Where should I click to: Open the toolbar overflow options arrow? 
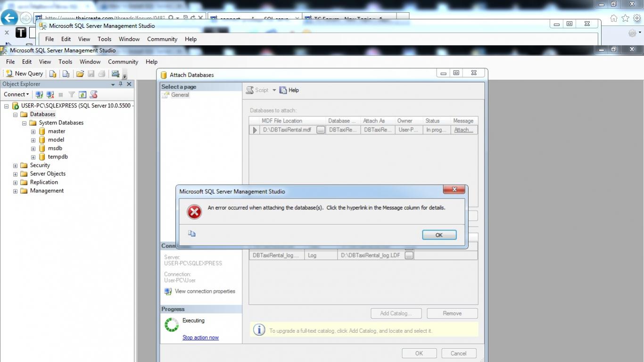tap(125, 76)
